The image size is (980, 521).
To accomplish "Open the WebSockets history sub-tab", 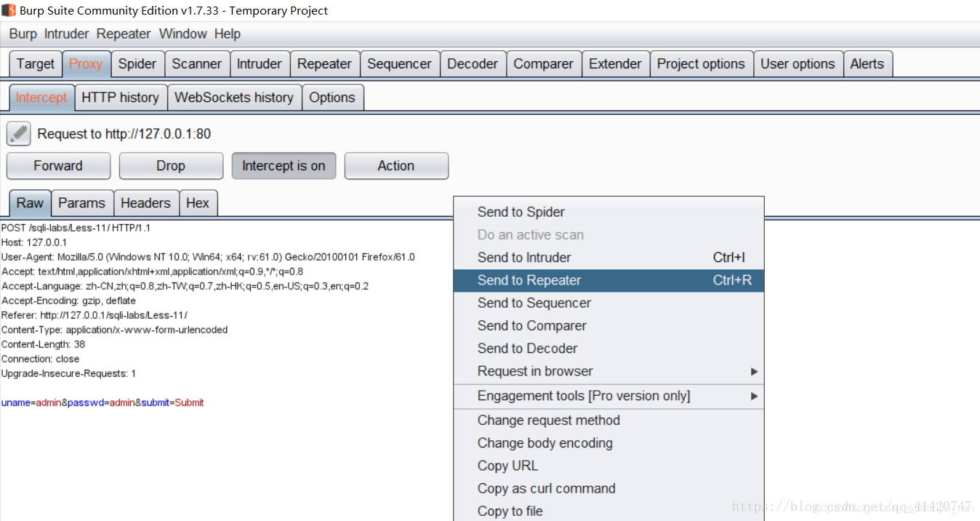I will (234, 98).
